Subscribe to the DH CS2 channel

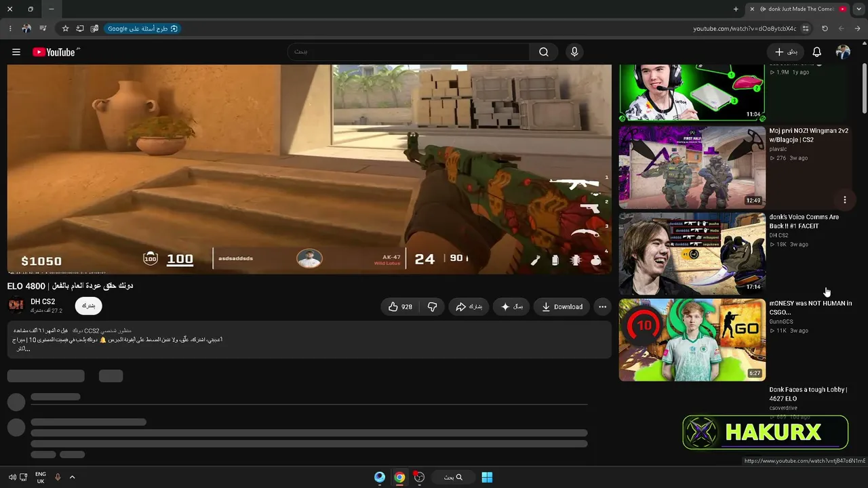click(x=89, y=306)
